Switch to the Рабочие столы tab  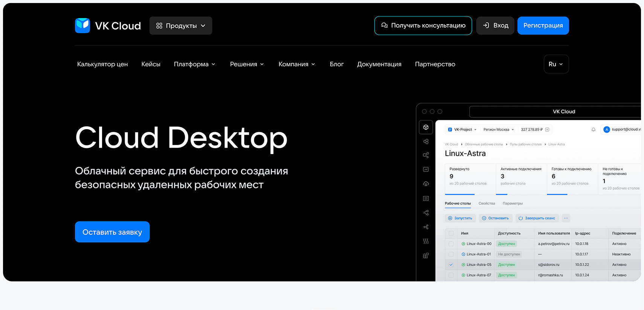tap(458, 203)
